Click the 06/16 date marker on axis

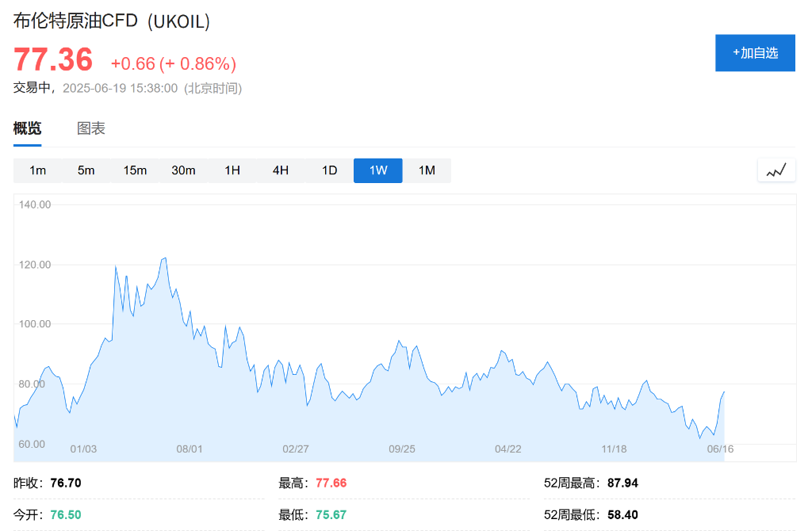(720, 449)
